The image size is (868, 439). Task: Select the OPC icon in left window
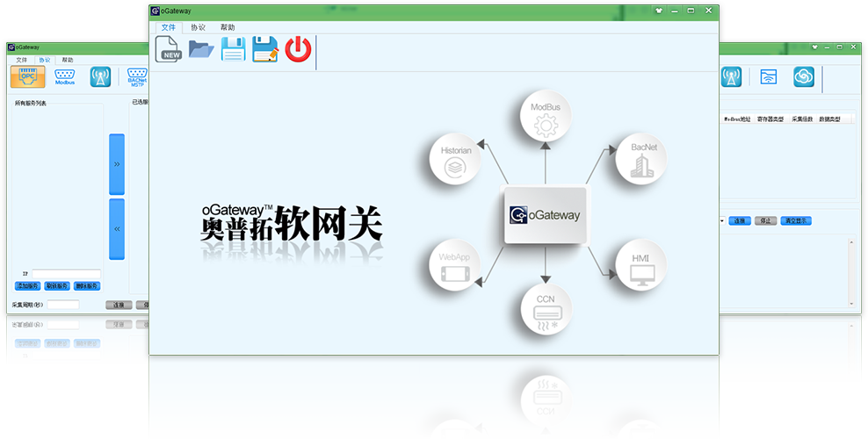(28, 77)
